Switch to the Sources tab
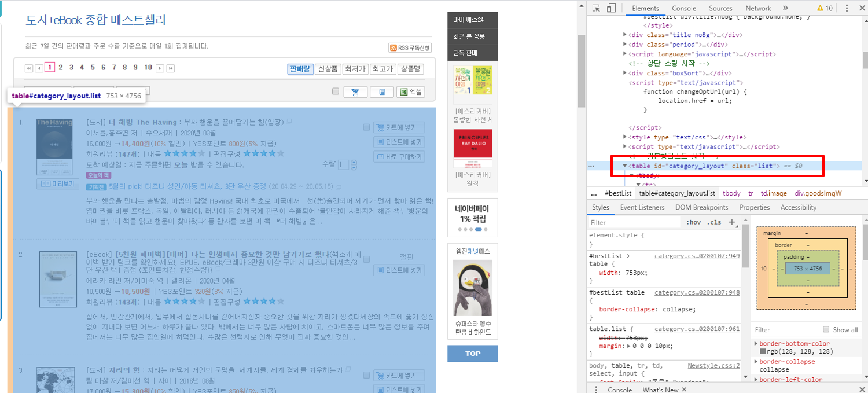The height and width of the screenshot is (393, 868). click(720, 8)
